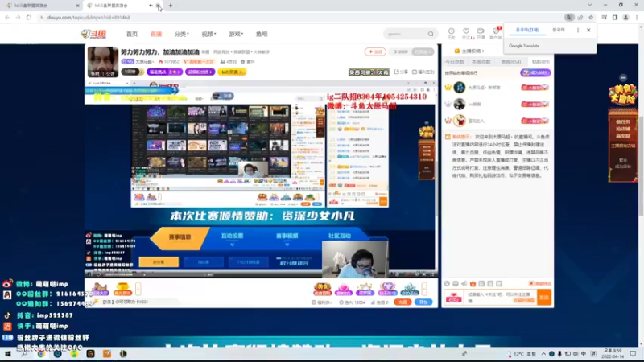Screen dimensions: 644x362
Task: Close the Google Translate popup
Action: click(x=588, y=30)
